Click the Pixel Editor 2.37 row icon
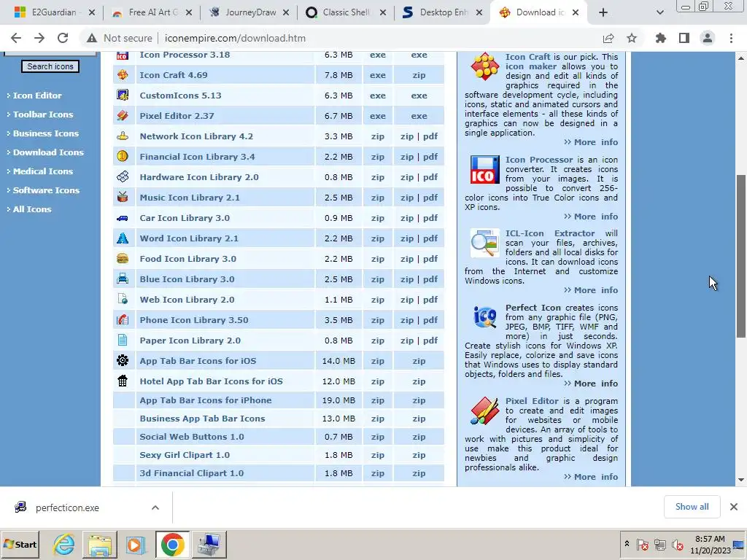The image size is (747, 560). click(123, 116)
